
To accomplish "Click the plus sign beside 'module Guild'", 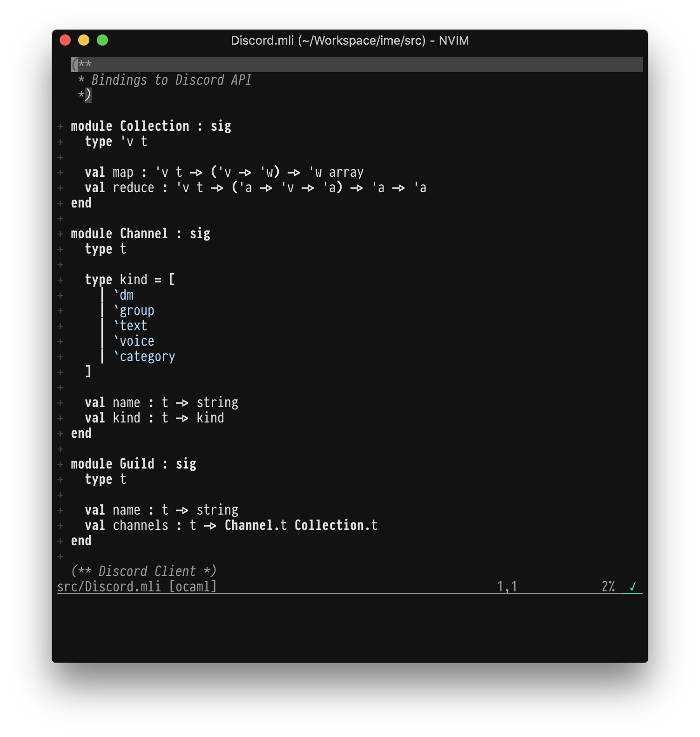I will [60, 464].
